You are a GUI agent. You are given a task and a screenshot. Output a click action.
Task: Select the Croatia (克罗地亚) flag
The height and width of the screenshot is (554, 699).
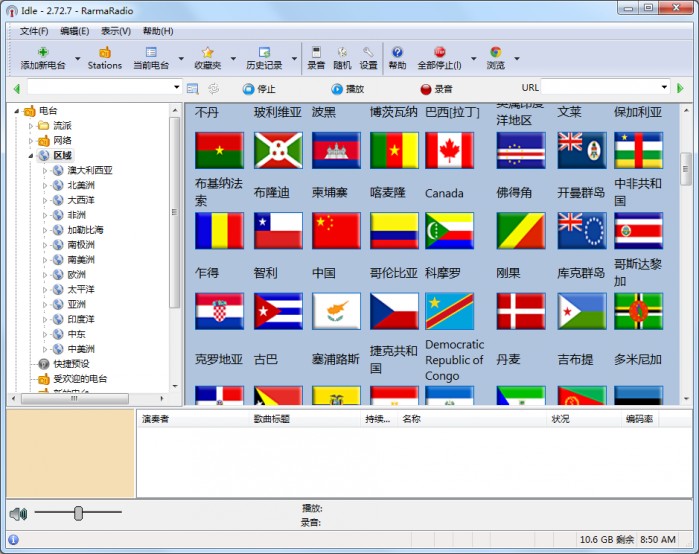pos(219,311)
